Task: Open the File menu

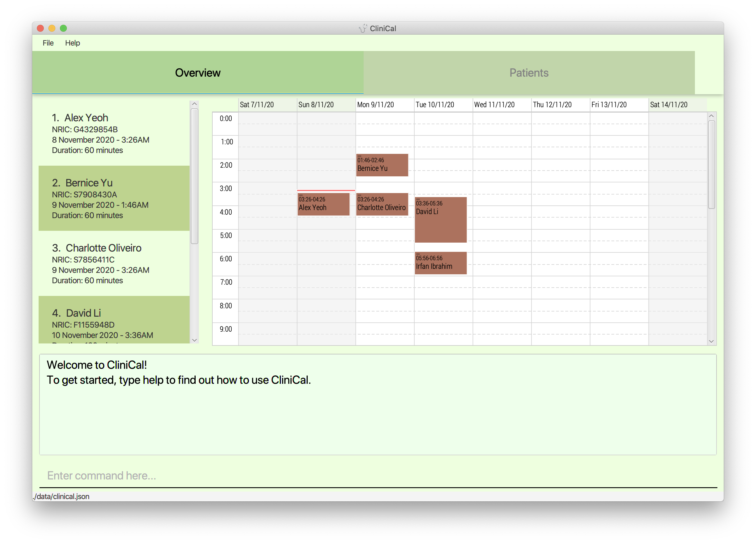Action: tap(48, 43)
